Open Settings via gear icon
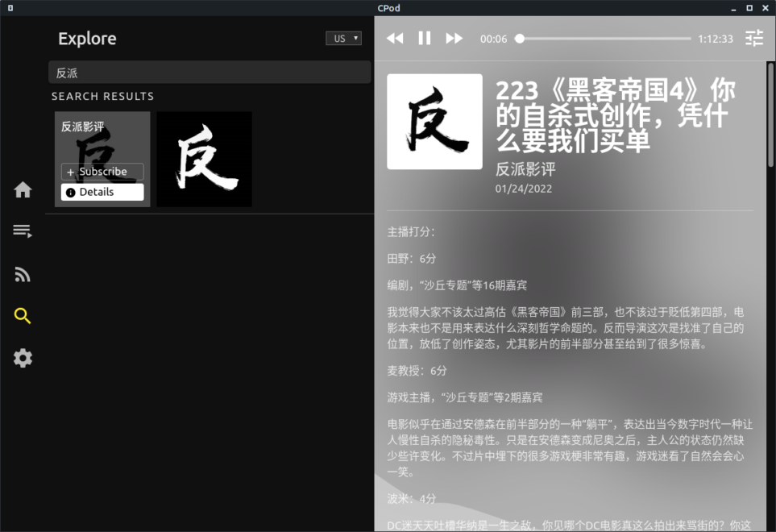Viewport: 776px width, 532px height. click(23, 358)
